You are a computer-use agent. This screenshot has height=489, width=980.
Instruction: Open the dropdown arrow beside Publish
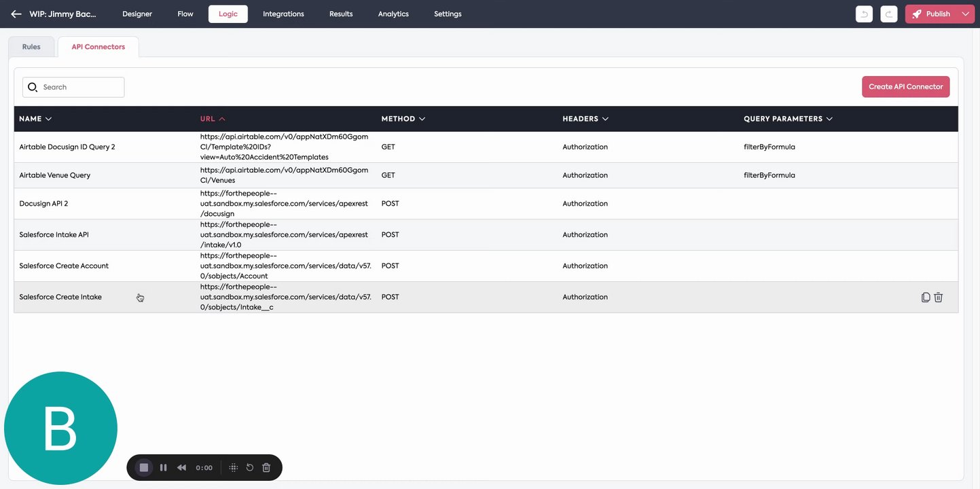[966, 14]
